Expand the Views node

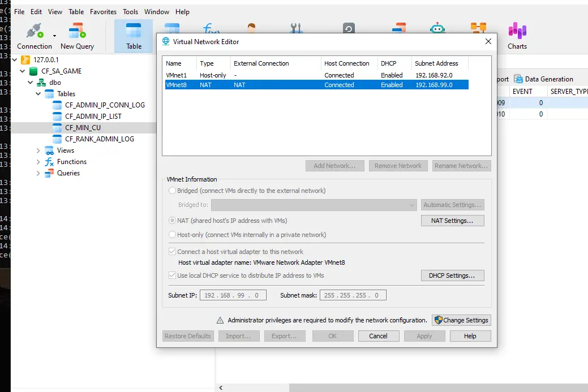click(x=38, y=150)
